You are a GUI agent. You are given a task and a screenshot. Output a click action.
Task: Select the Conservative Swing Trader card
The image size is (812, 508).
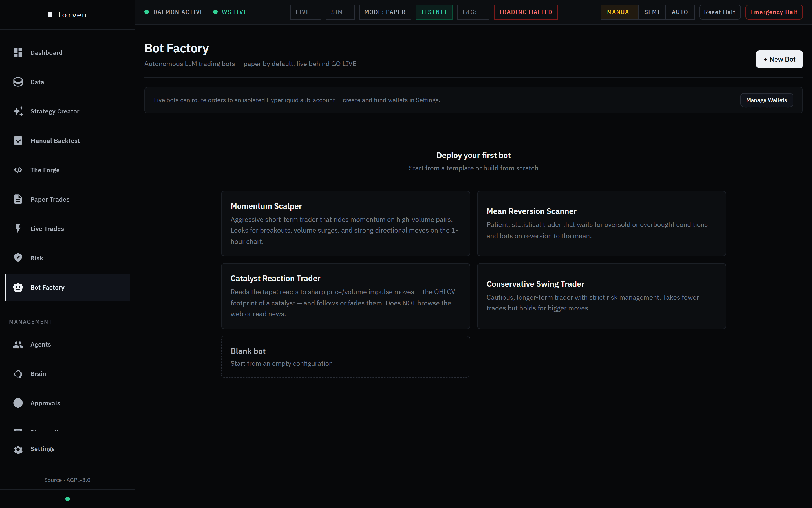(x=601, y=296)
